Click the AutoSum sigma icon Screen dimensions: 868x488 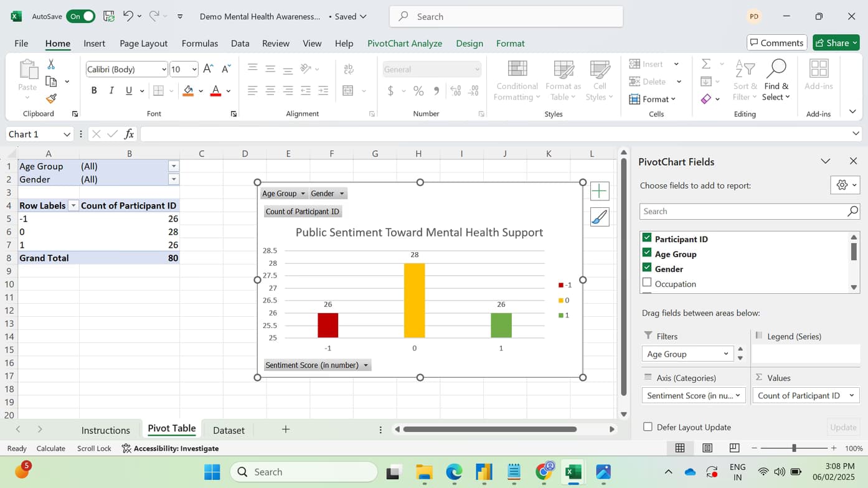(x=706, y=64)
